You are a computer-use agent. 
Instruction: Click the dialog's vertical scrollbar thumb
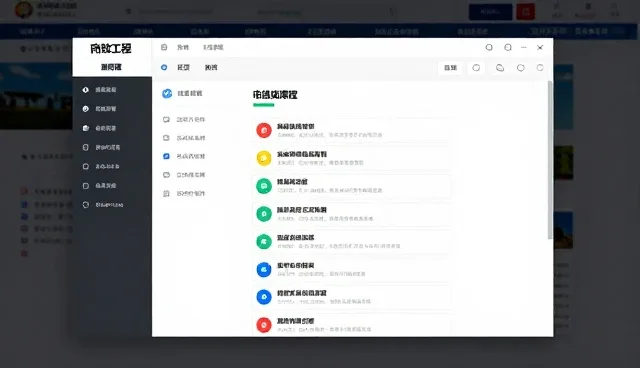550,160
